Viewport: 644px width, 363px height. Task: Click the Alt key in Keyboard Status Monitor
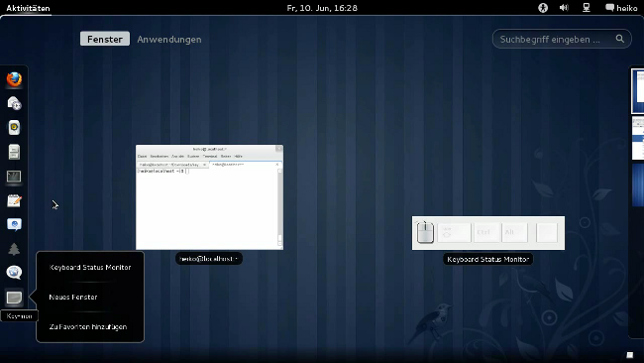[x=514, y=233]
